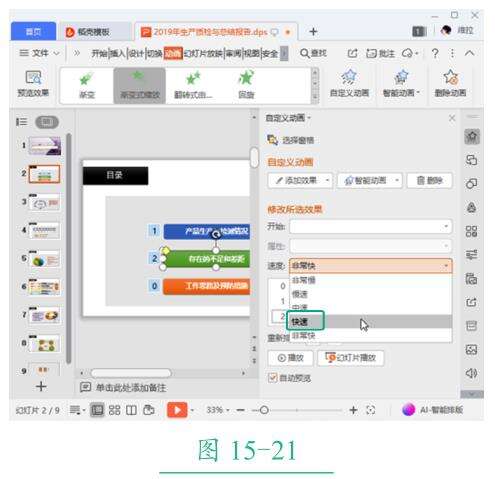
Task: Apply the 翻转式由 animation effect
Action: click(x=193, y=85)
